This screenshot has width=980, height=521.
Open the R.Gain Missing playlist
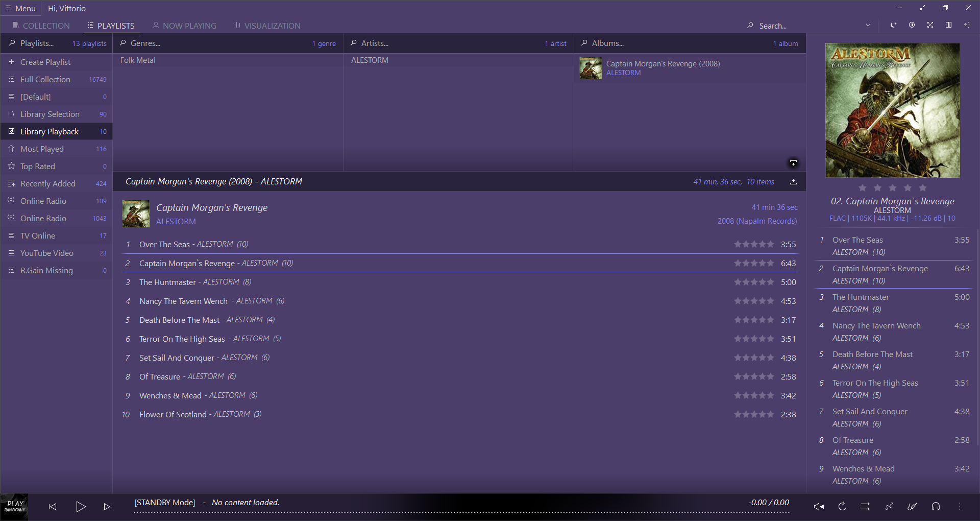[x=56, y=270]
